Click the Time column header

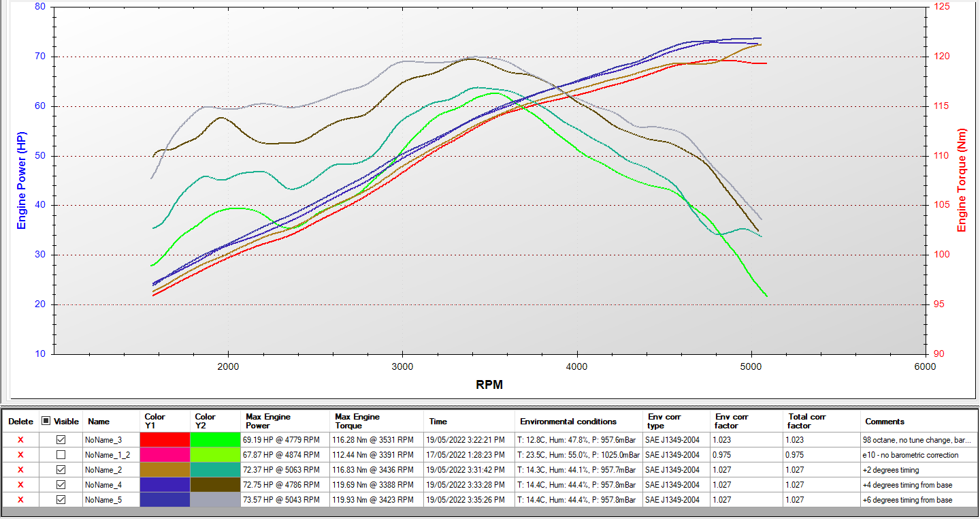469,421
